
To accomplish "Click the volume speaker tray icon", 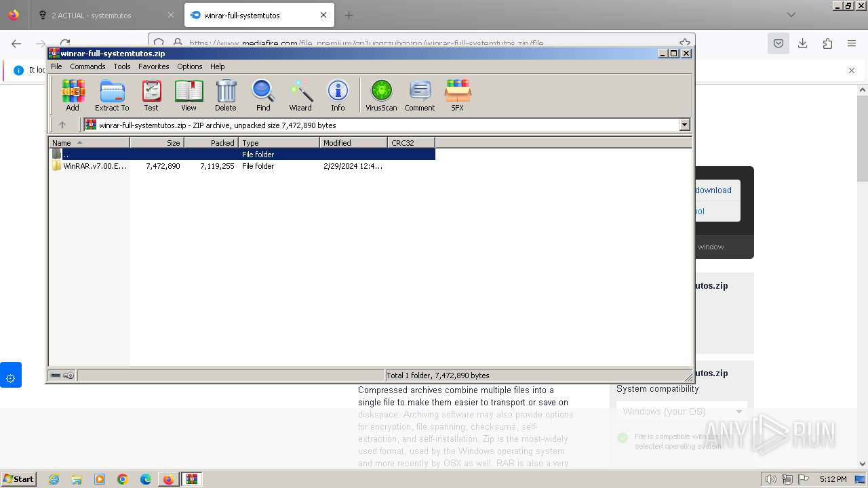I will 770,479.
